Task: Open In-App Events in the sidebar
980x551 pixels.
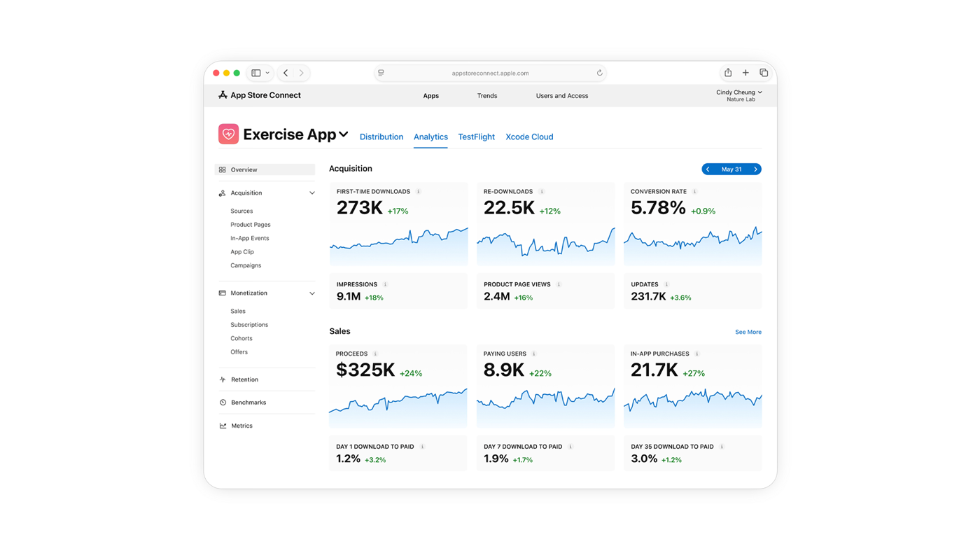Action: click(250, 238)
